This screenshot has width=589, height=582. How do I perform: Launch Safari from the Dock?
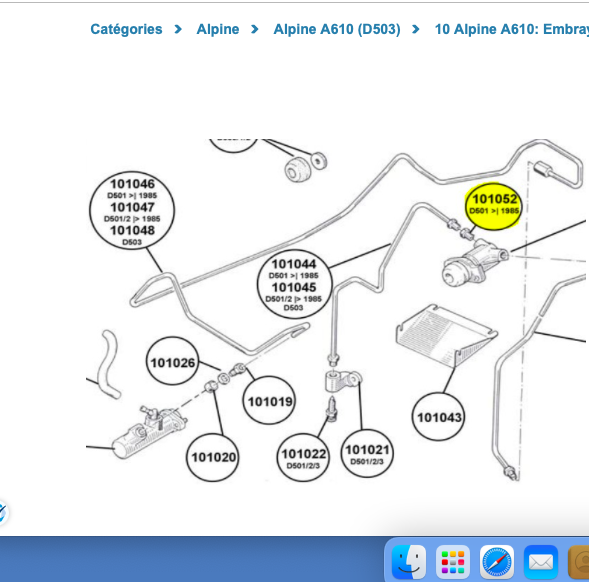click(x=497, y=562)
